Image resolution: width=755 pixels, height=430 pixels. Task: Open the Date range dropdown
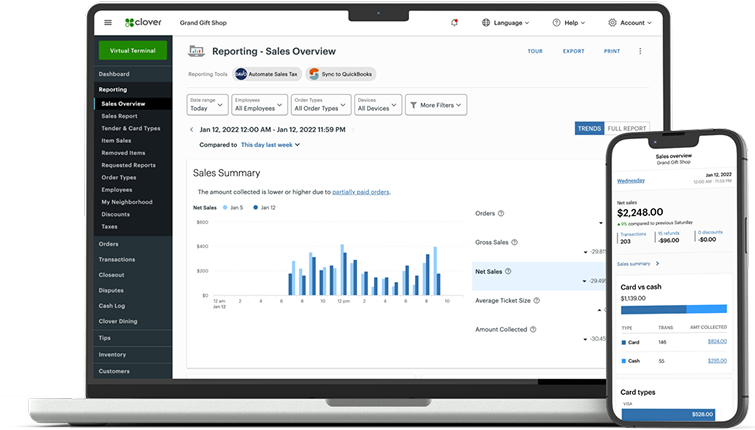pos(206,104)
